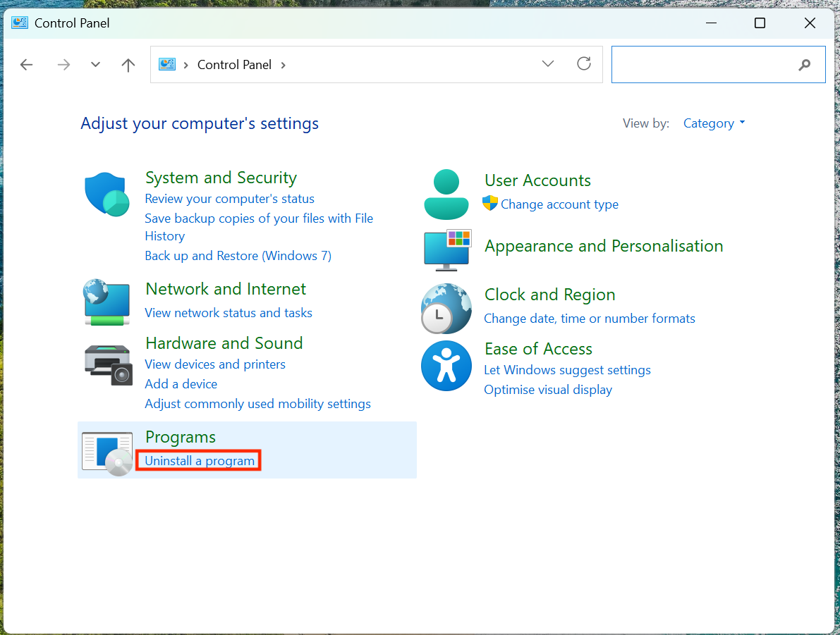Click the Programs category icon
Image resolution: width=840 pixels, height=635 pixels.
click(106, 450)
